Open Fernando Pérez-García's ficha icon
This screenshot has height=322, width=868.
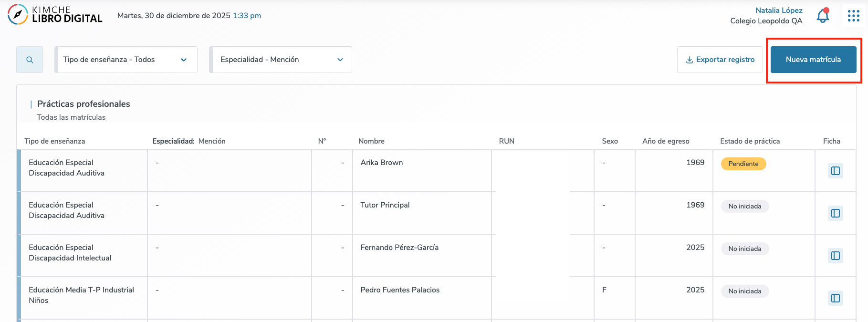(835, 256)
